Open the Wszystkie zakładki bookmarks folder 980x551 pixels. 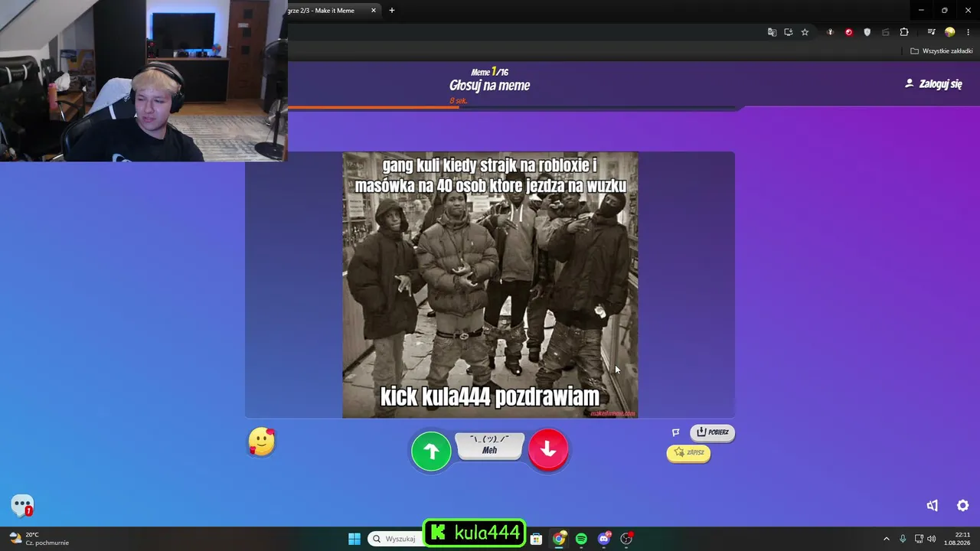[x=941, y=51]
